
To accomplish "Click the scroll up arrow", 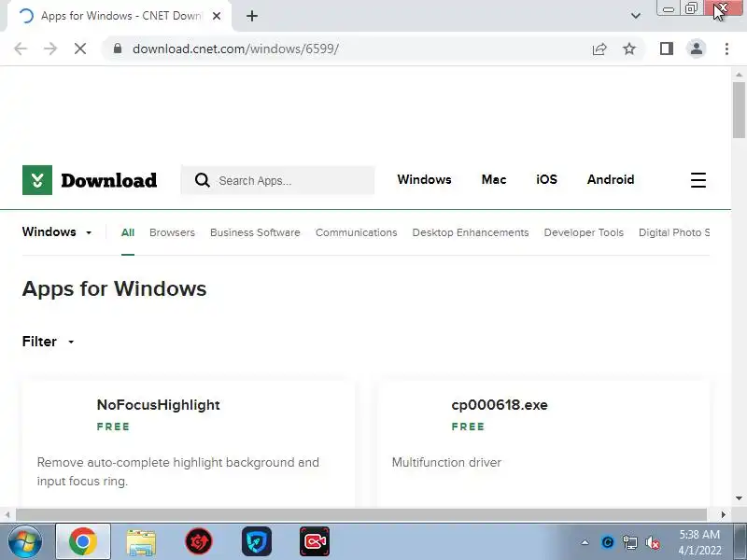I will [739, 75].
